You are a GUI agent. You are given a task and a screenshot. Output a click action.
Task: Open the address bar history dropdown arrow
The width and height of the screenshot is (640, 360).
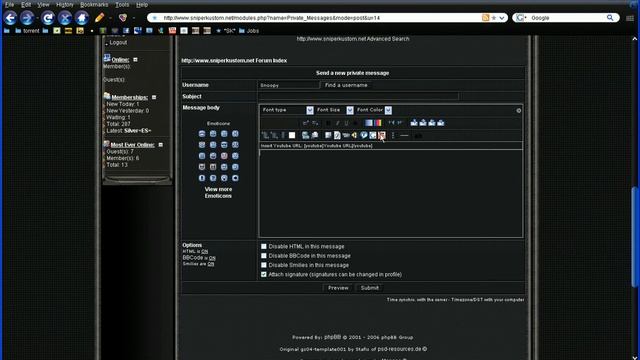[502, 18]
